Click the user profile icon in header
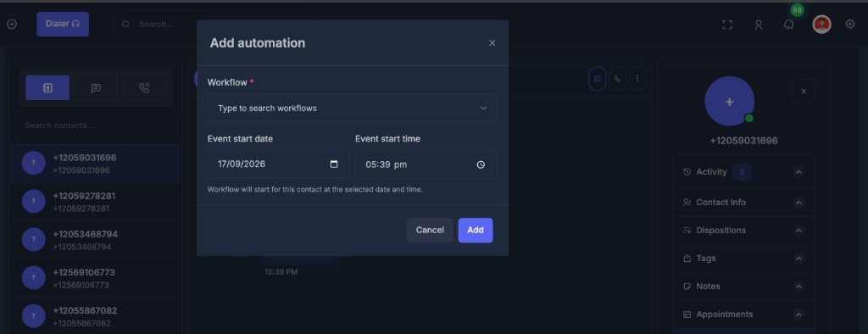The image size is (868, 334). tap(759, 25)
